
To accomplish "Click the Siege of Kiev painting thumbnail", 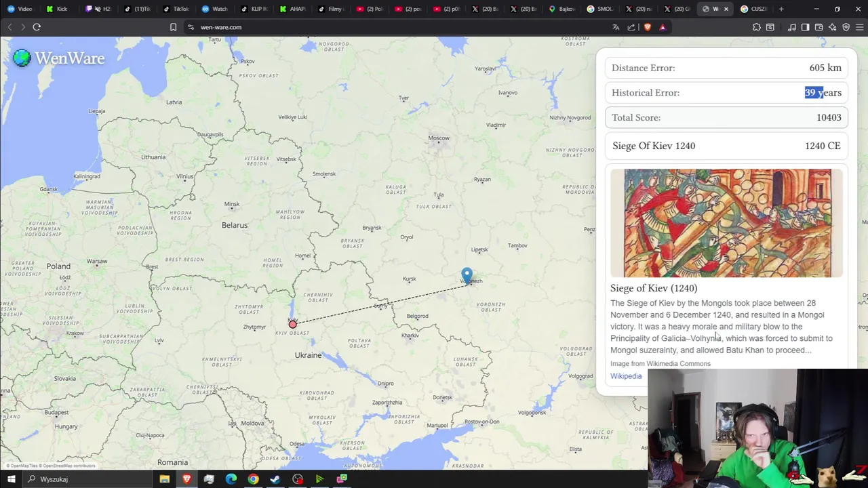I will tap(726, 223).
